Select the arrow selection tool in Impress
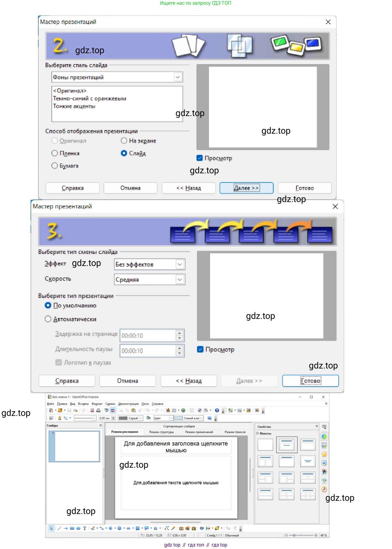This screenshot has height=549, width=392. point(51,528)
